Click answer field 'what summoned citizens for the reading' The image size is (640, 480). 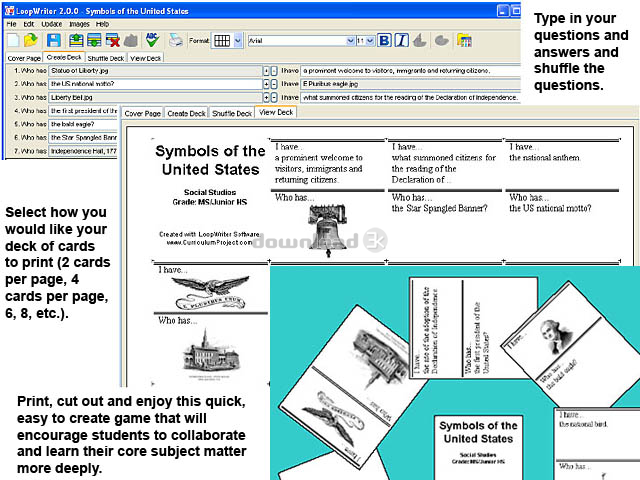pos(411,98)
